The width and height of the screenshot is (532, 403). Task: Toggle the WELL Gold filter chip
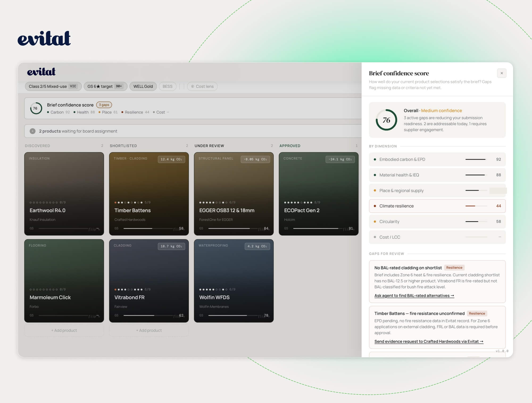(x=143, y=86)
